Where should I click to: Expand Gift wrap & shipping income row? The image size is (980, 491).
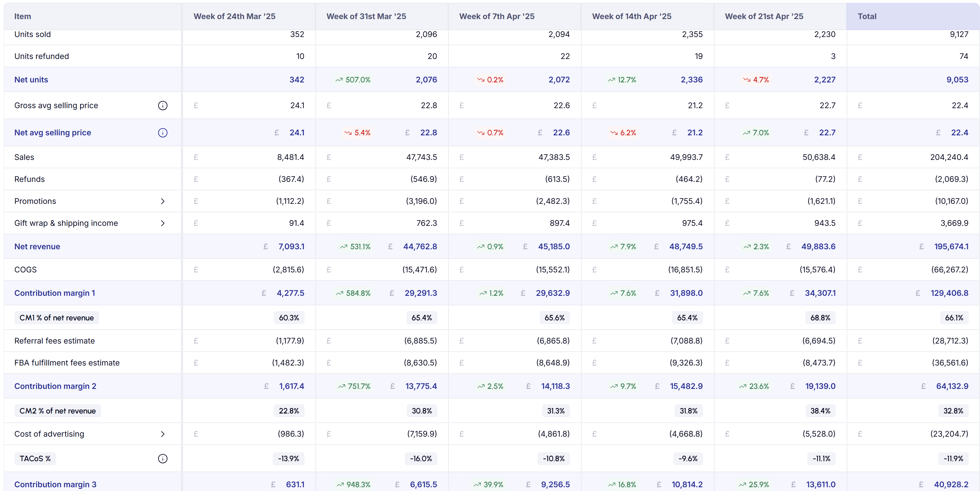coord(163,223)
